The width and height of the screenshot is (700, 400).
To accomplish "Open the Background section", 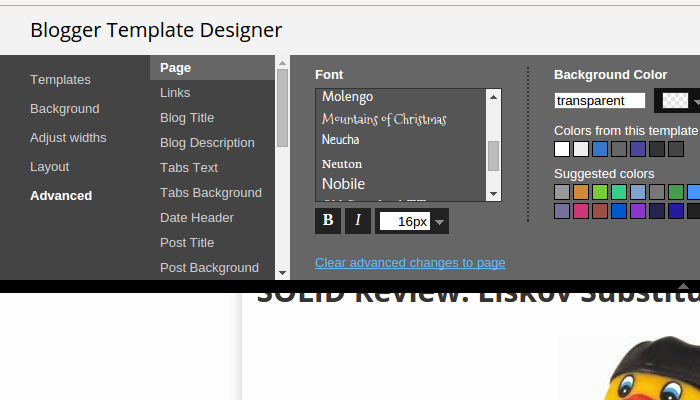I will coord(65,108).
